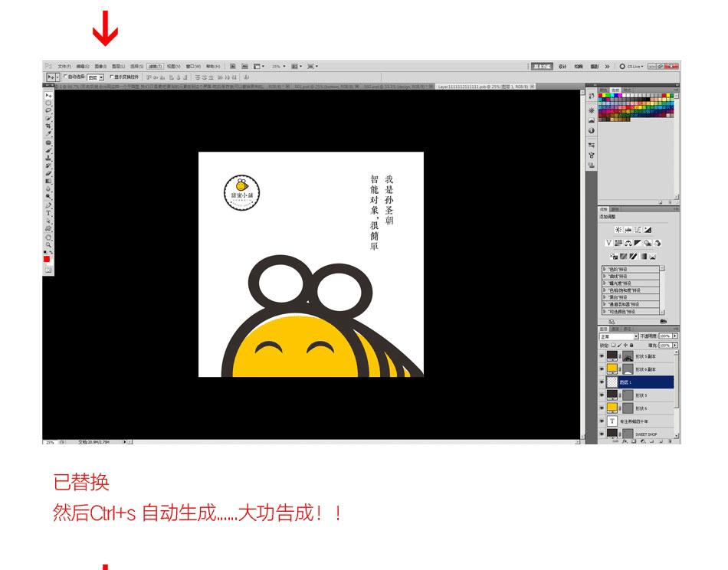Image resolution: width=728 pixels, height=570 pixels.
Task: Select the Quick Selection tool
Action: coord(48,118)
